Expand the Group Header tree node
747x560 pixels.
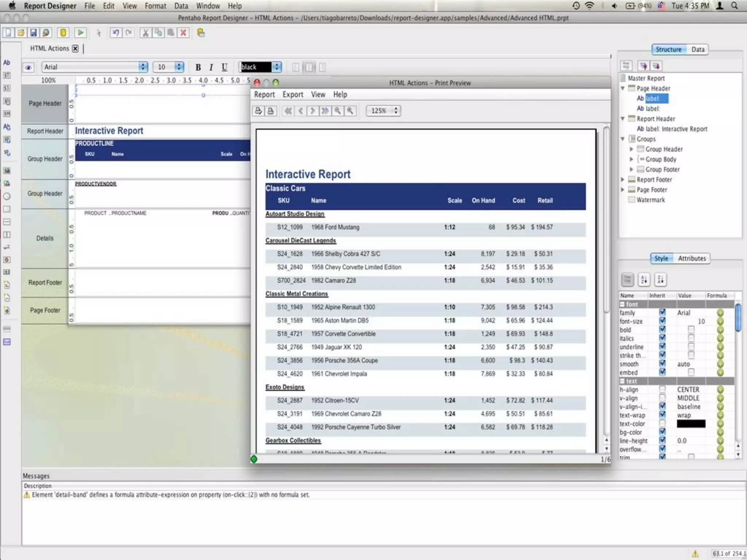631,149
